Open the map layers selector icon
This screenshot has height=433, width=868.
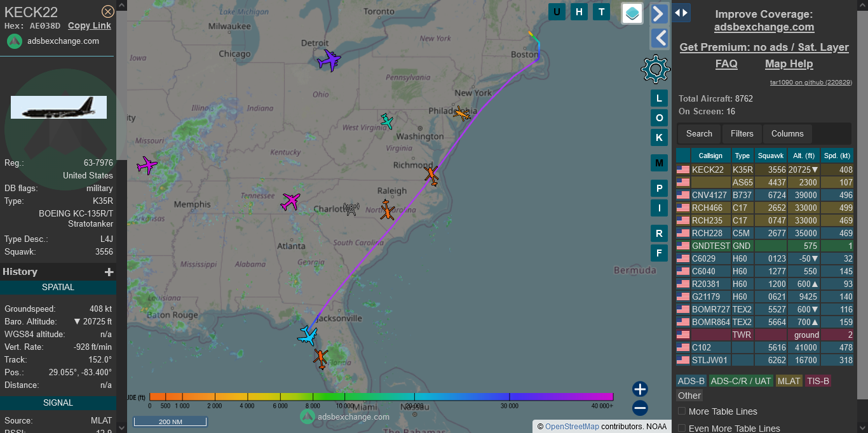[632, 13]
